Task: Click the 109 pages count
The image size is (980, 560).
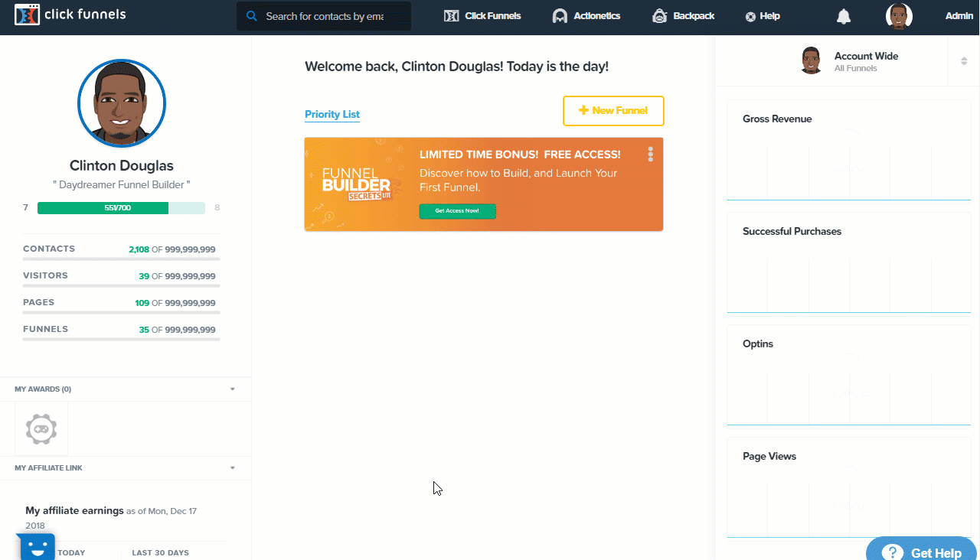Action: (142, 303)
